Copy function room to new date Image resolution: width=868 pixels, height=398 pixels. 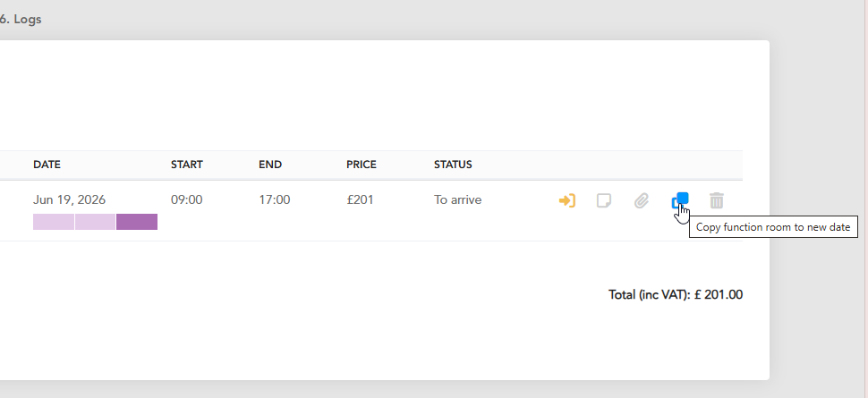(x=680, y=200)
